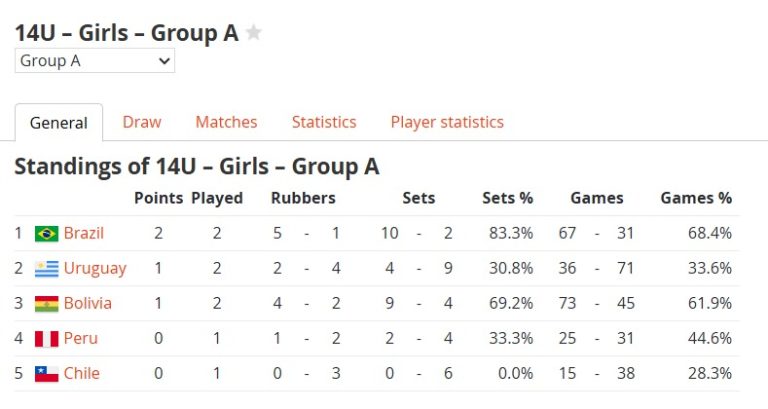
Task: Follow the Bolivia team link
Action: pos(88,303)
